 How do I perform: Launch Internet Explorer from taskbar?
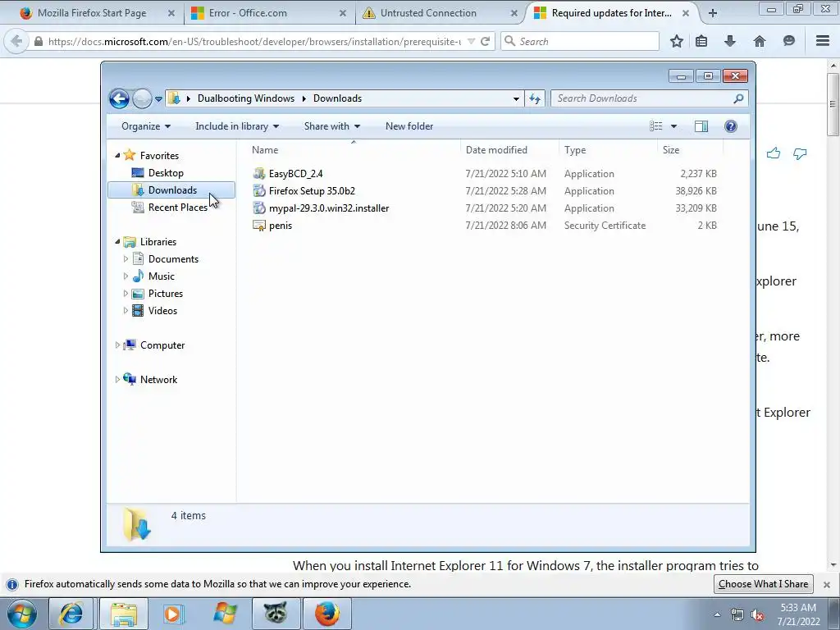click(x=72, y=614)
